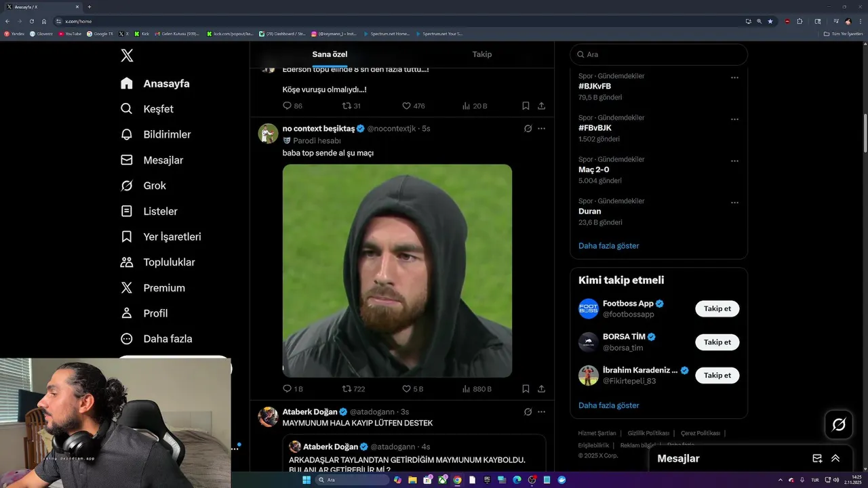Open Yer İşaretleri bookmarks page

pyautogui.click(x=161, y=237)
